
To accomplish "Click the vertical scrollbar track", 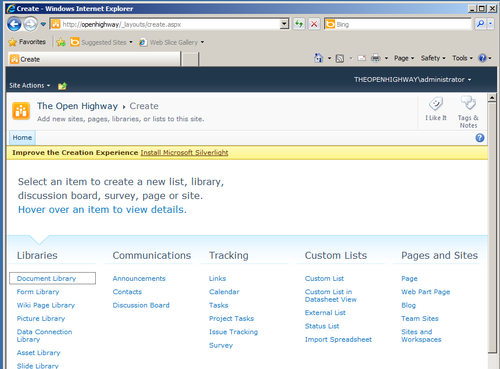I will pos(492,360).
